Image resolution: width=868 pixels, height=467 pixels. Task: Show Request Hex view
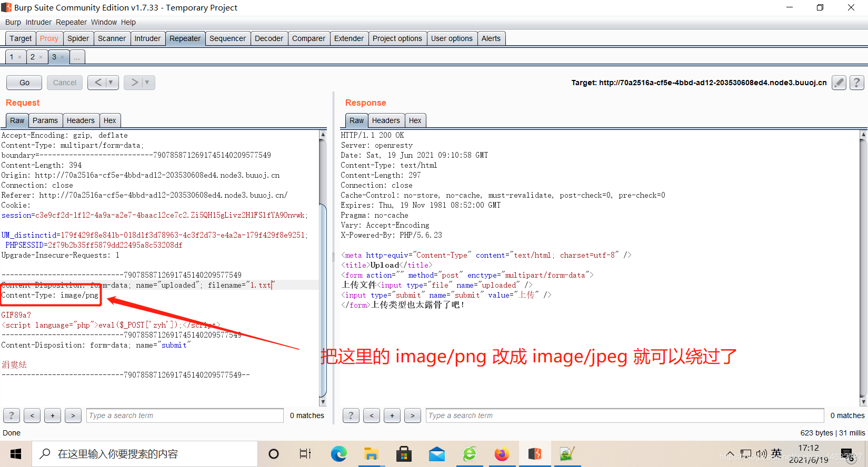point(110,120)
